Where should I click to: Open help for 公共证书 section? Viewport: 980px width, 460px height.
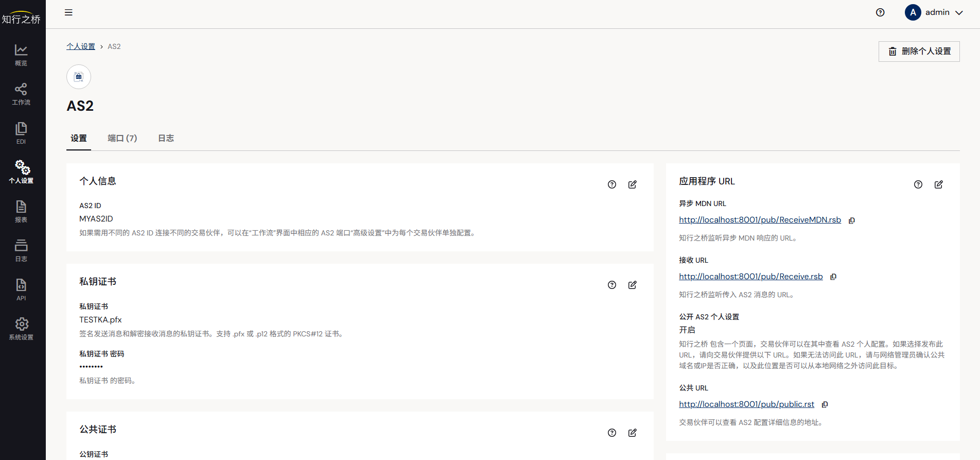tap(612, 433)
